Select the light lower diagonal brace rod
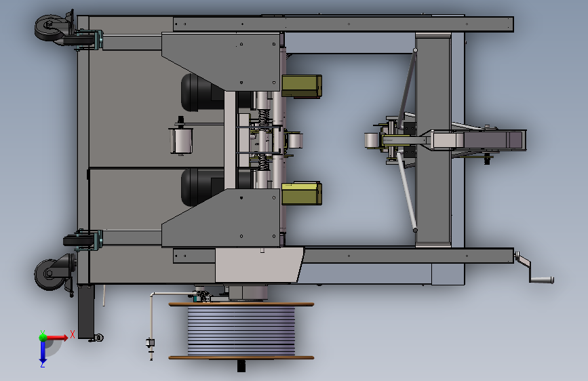This screenshot has width=588, height=381. (406, 192)
